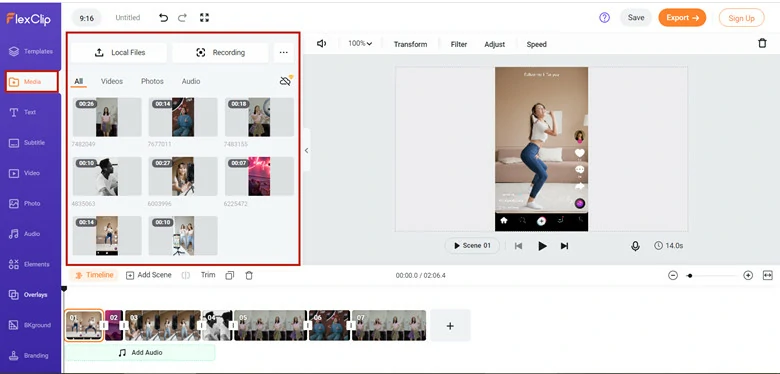The width and height of the screenshot is (780, 374).
Task: Switch to the Audio media tab
Action: tap(191, 81)
